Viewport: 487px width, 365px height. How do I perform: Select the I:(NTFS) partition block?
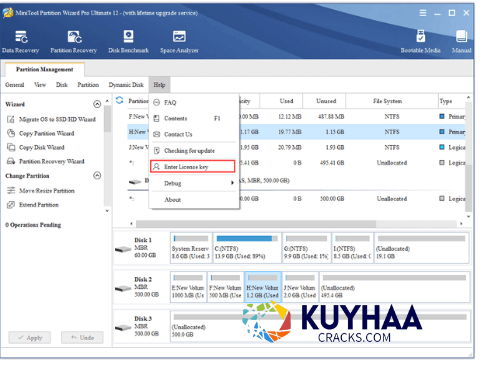[353, 248]
